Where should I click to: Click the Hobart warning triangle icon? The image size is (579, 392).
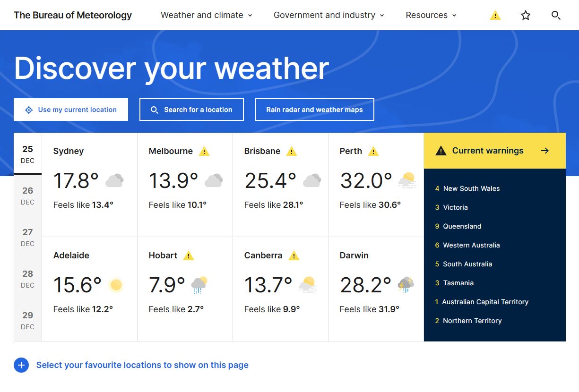(x=189, y=256)
